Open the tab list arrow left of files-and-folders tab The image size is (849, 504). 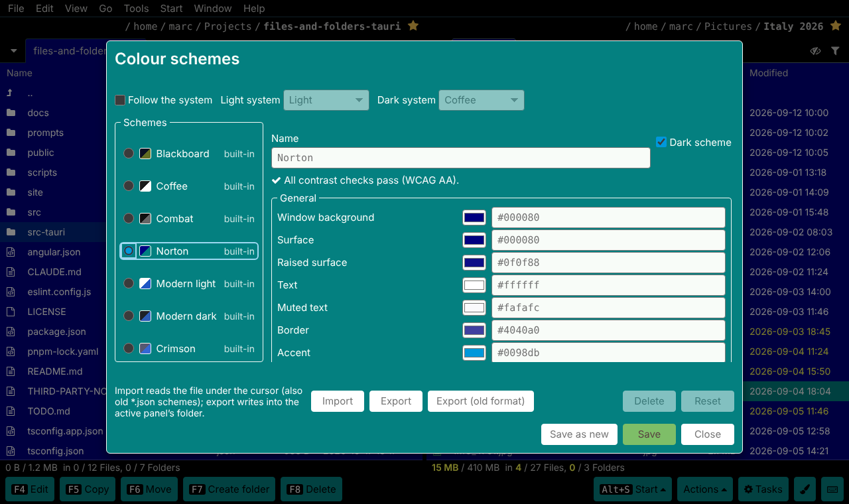(13, 51)
